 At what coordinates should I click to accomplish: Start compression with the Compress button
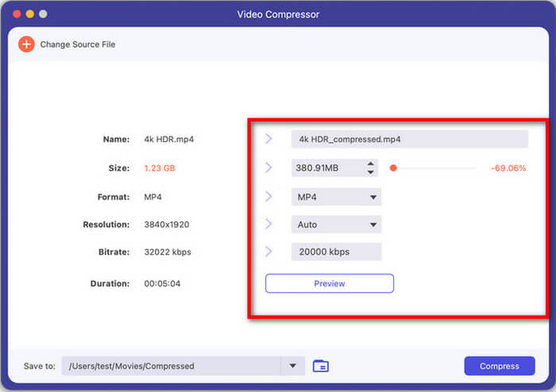point(500,366)
